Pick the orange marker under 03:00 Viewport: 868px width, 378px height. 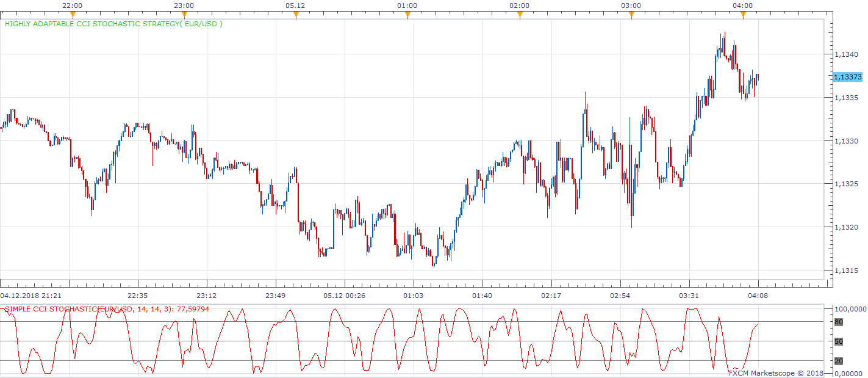[631, 15]
